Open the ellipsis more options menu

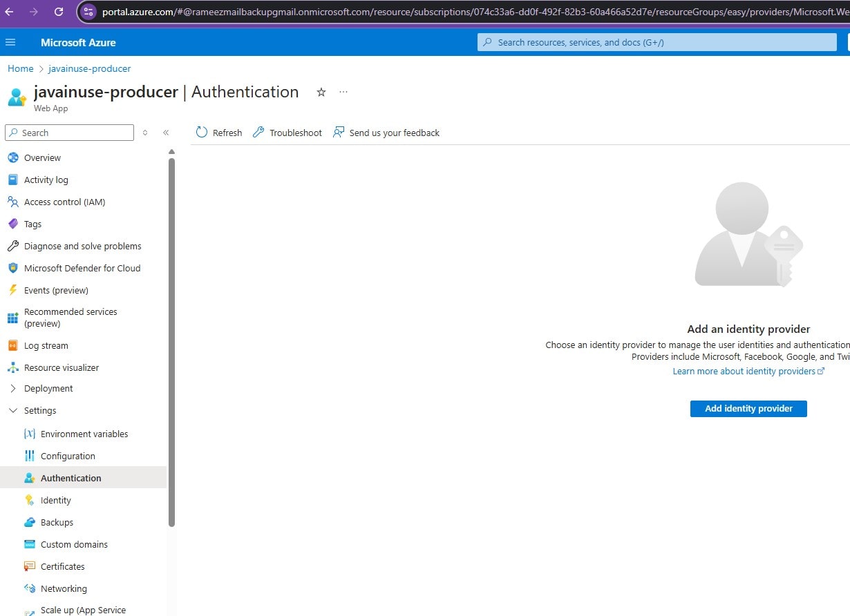coord(343,92)
